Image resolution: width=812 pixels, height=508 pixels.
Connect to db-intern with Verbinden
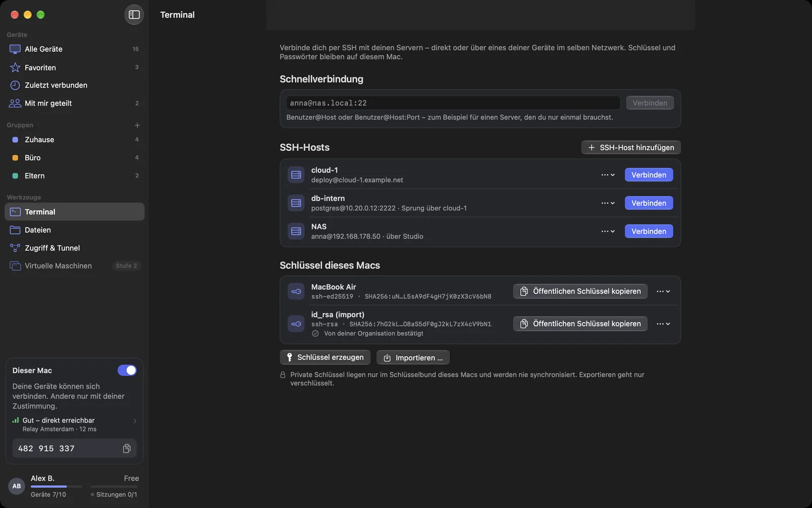pos(649,203)
